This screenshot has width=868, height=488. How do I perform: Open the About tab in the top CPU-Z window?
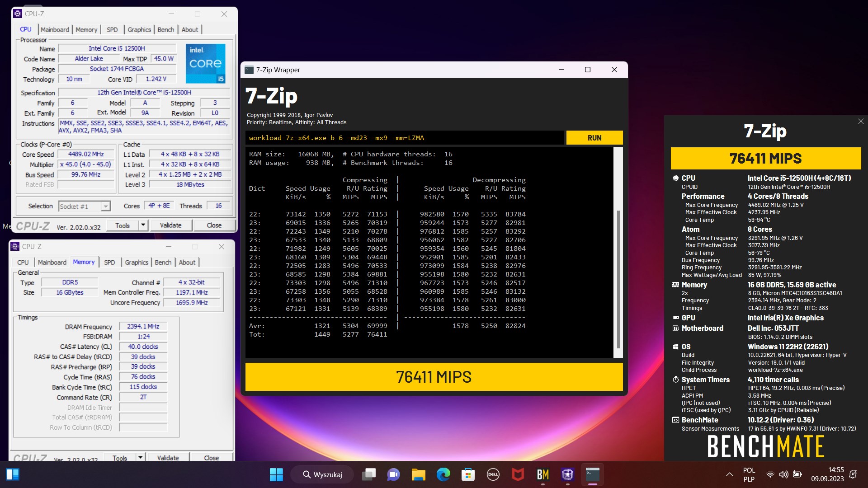[x=190, y=30]
